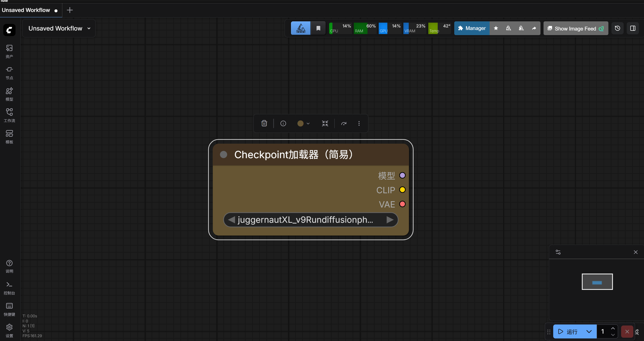Add a new workflow tab
This screenshot has width=644, height=341.
tap(70, 10)
